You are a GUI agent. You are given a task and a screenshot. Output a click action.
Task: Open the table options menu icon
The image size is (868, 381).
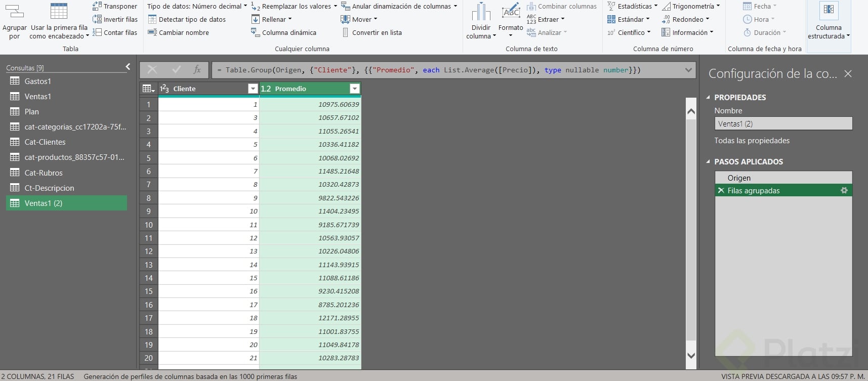coord(148,89)
